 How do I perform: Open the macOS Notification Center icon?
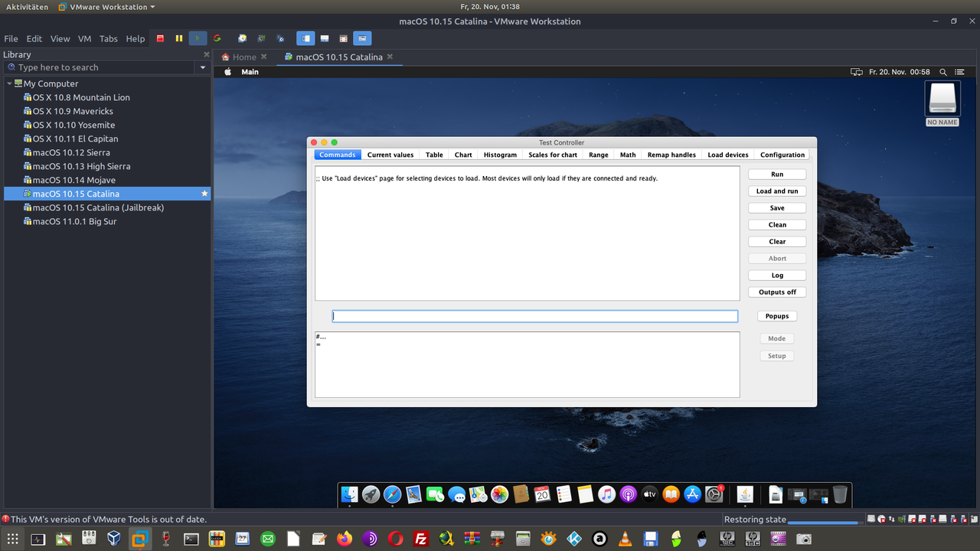959,72
